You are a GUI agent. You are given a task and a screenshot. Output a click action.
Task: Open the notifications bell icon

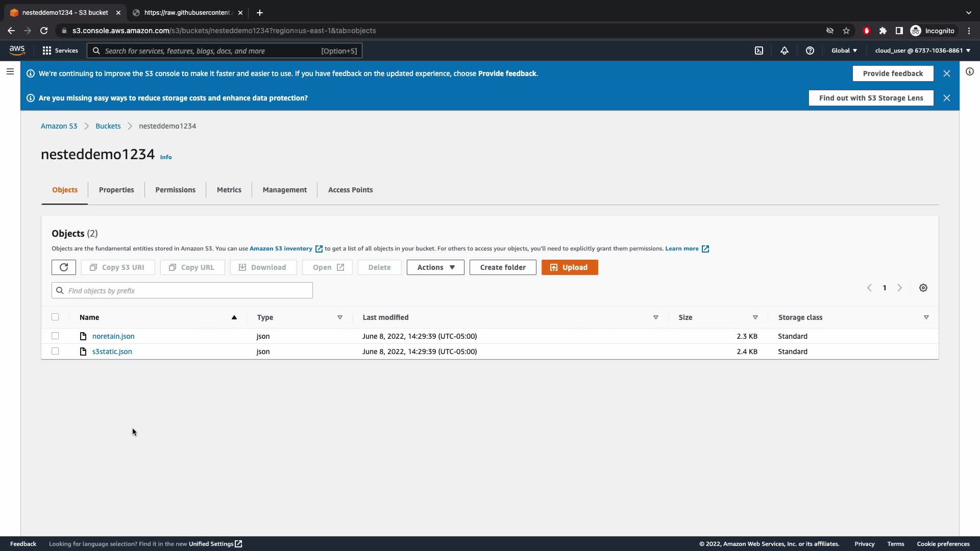[x=785, y=51]
